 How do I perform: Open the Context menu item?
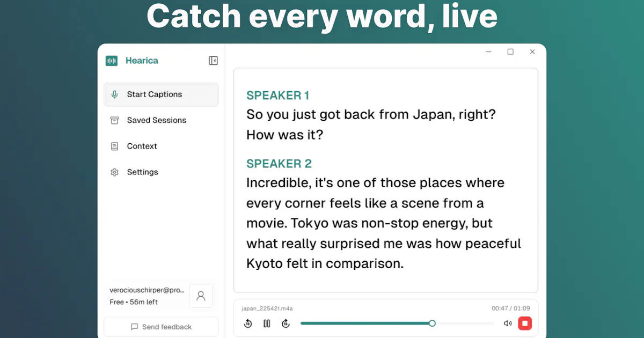pyautogui.click(x=161, y=146)
